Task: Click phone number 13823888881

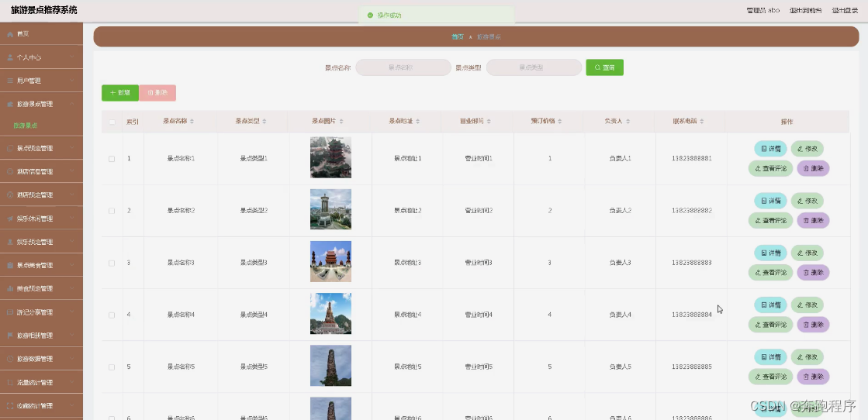Action: (x=691, y=158)
